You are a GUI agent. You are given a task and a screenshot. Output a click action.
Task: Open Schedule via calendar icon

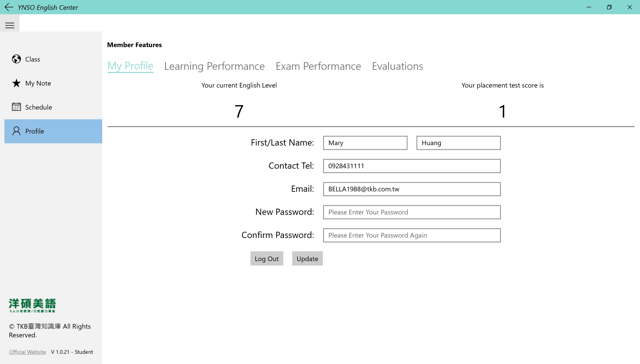16,107
